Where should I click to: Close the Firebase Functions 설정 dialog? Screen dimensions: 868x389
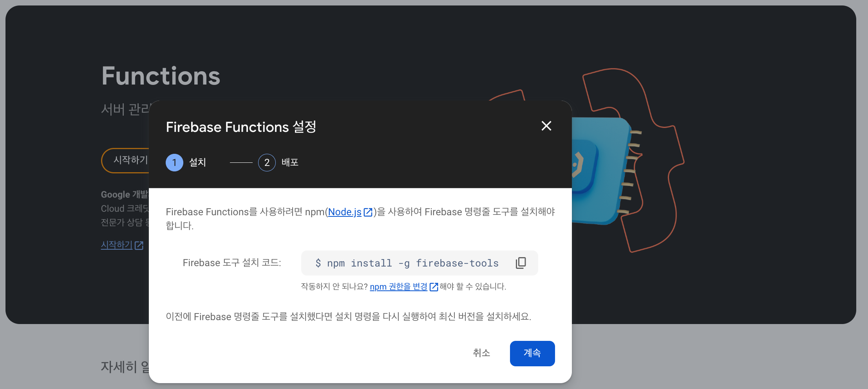click(546, 126)
